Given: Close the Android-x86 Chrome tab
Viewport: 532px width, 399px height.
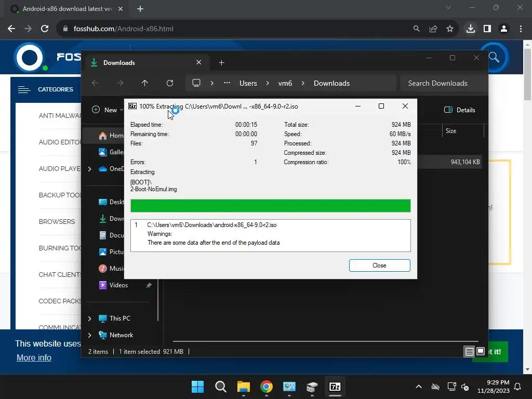Looking at the screenshot, I should click(121, 9).
